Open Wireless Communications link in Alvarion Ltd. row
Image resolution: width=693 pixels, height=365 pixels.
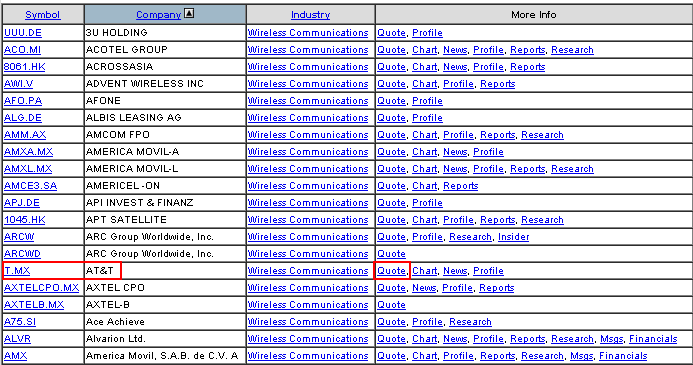pos(308,339)
